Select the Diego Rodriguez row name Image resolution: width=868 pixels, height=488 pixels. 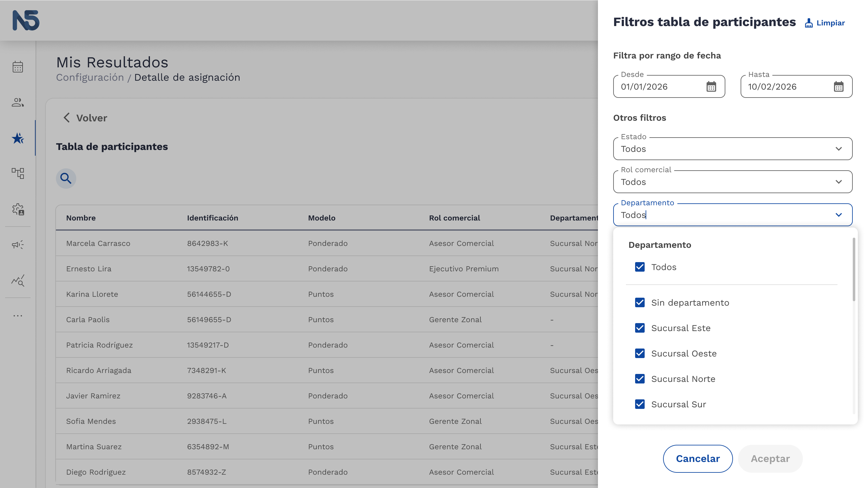click(96, 472)
